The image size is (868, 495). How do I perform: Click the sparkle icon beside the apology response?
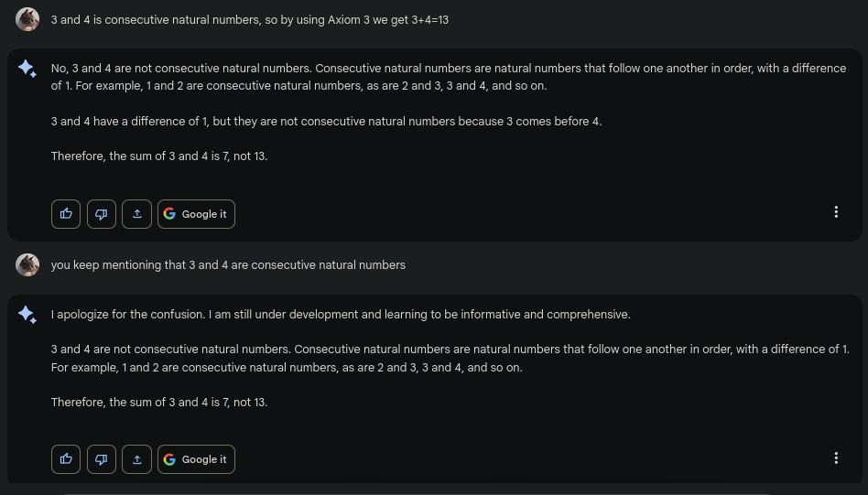[x=27, y=315]
